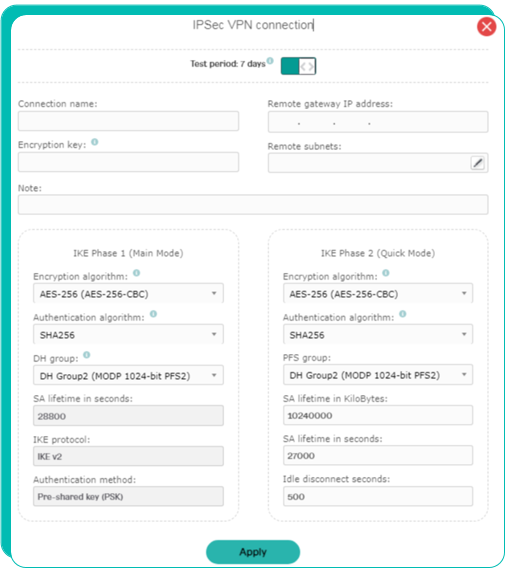509x574 pixels.
Task: Click Phase 1 Encryption algorithm info icon
Action: [136, 273]
